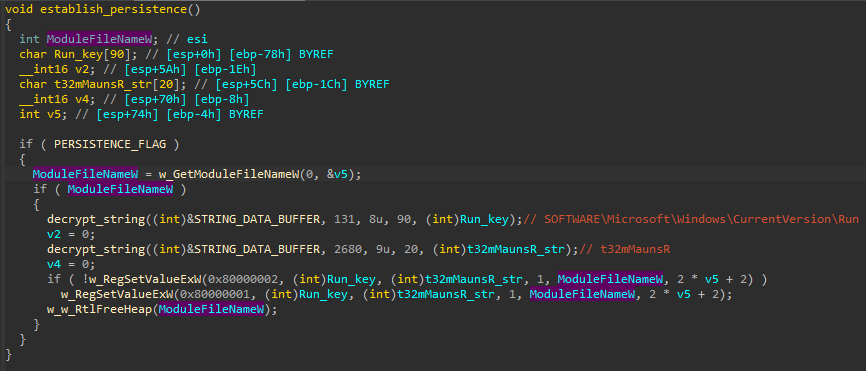Click the w_w_RtlFreeHeap function call
Image resolution: width=866 pixels, height=371 pixels.
[x=99, y=310]
